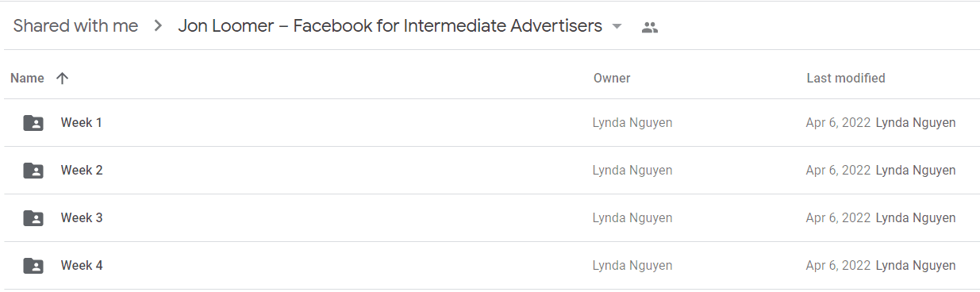The width and height of the screenshot is (980, 292).
Task: Select the Week 4 shared folder icon
Action: (33, 266)
